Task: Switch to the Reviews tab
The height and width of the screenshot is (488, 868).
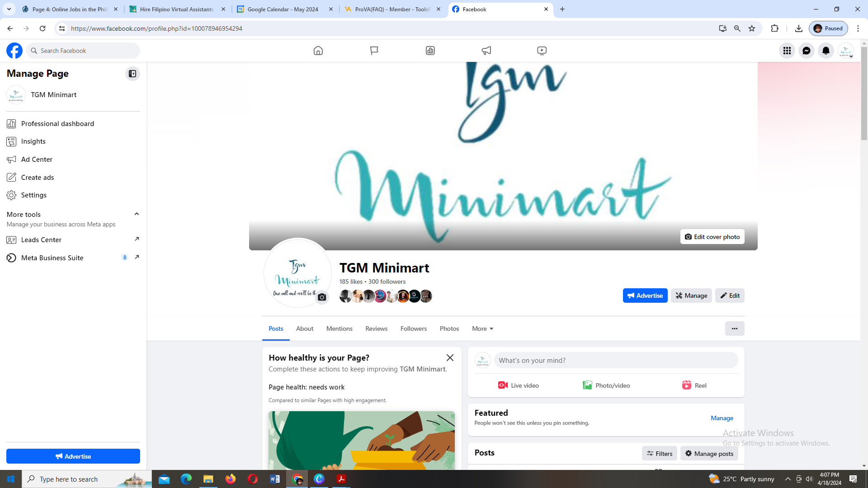Action: click(376, 328)
